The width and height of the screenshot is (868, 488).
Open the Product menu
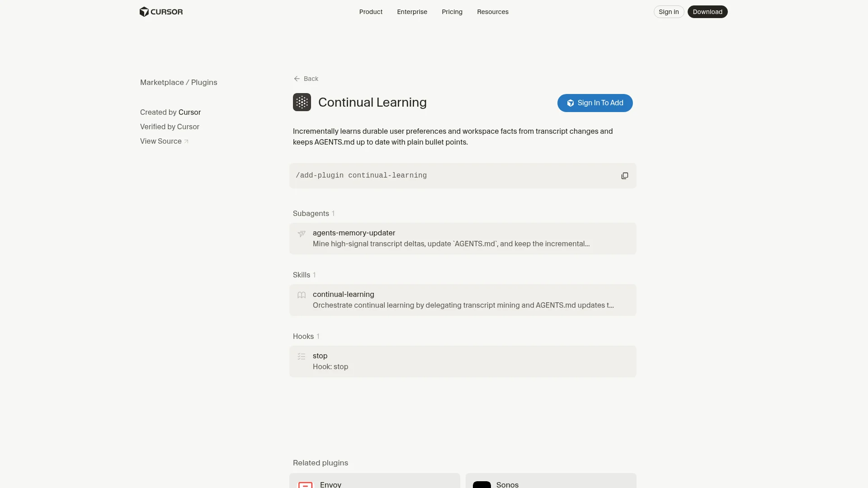371,12
